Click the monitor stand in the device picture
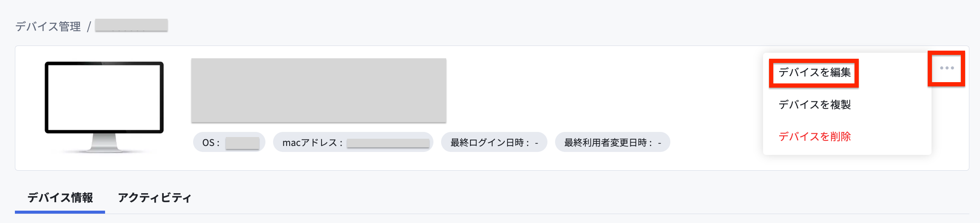This screenshot has width=980, height=223. [104, 143]
